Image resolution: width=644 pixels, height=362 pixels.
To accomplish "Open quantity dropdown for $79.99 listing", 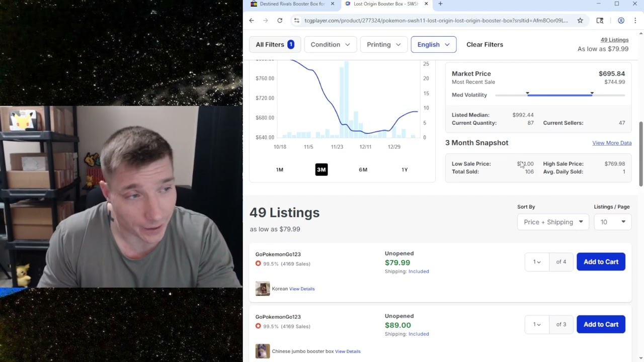I will tap(537, 261).
